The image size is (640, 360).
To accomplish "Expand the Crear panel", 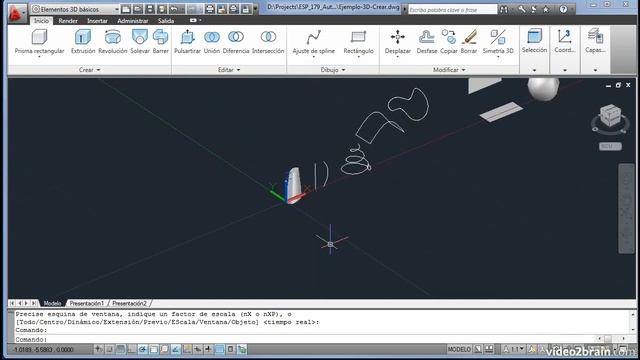I will [89, 70].
